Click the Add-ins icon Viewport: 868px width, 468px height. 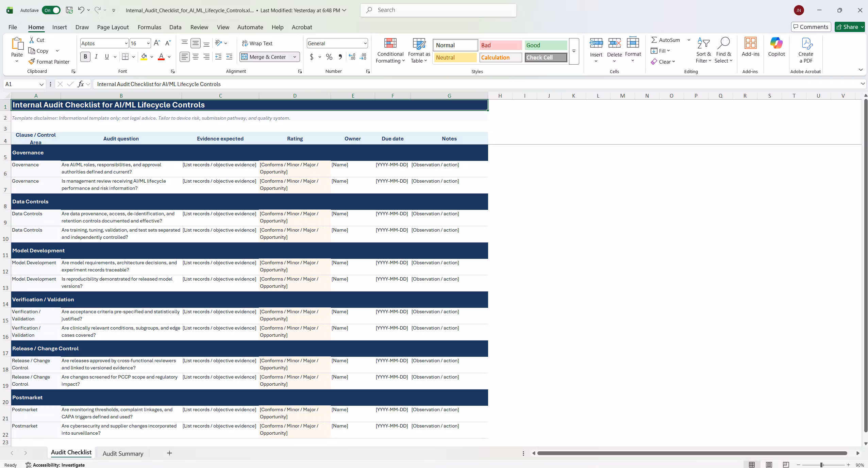pos(751,47)
